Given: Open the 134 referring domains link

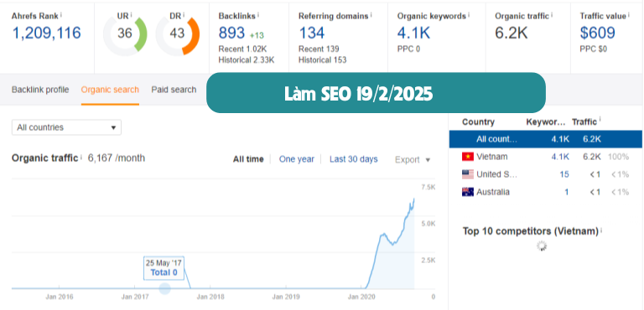Looking at the screenshot, I should coord(312,33).
